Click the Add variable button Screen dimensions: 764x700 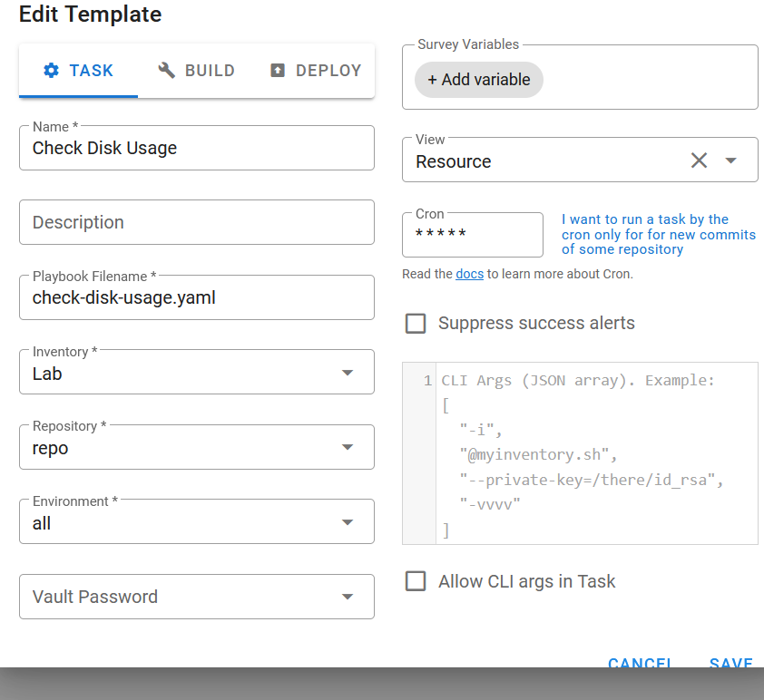[x=478, y=80]
